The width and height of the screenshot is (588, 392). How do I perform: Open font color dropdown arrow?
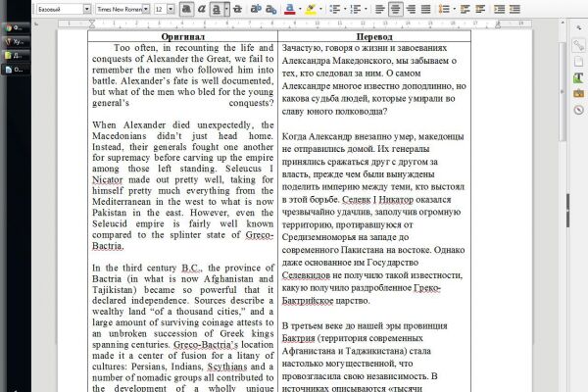tap(300, 9)
